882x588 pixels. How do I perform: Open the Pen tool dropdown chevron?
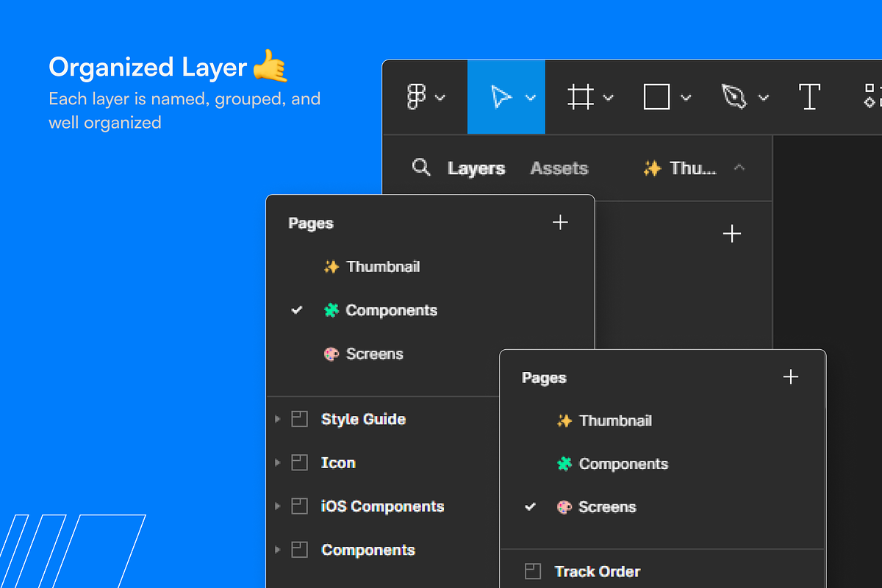764,98
